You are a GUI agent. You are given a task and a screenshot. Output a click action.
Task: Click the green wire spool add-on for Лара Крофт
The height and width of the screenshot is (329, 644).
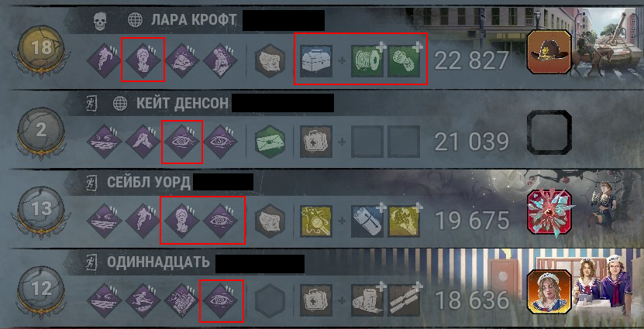[x=367, y=60]
